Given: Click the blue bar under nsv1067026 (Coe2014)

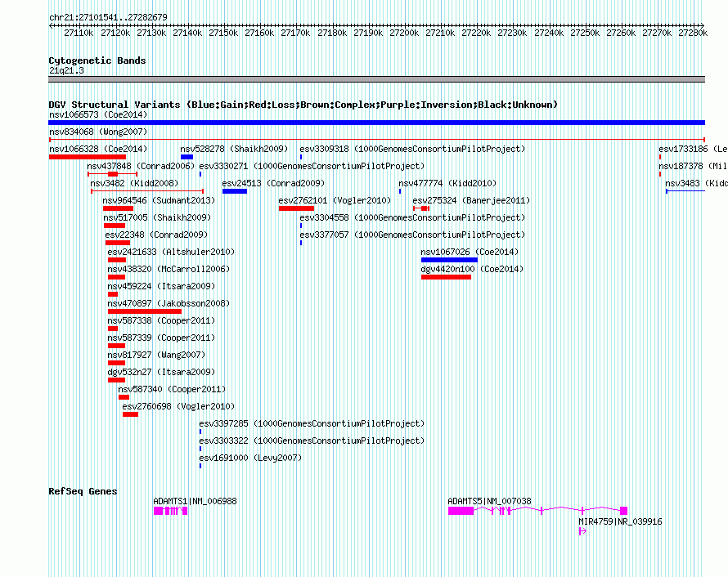Looking at the screenshot, I should tap(449, 260).
